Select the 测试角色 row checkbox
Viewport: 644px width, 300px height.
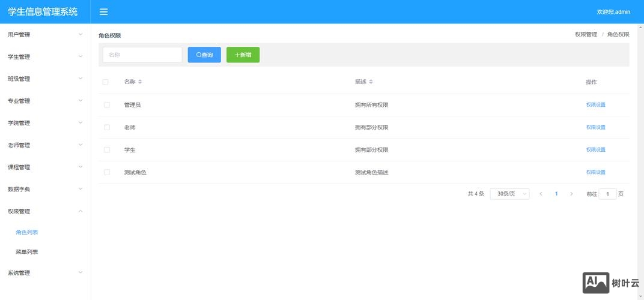(x=107, y=172)
